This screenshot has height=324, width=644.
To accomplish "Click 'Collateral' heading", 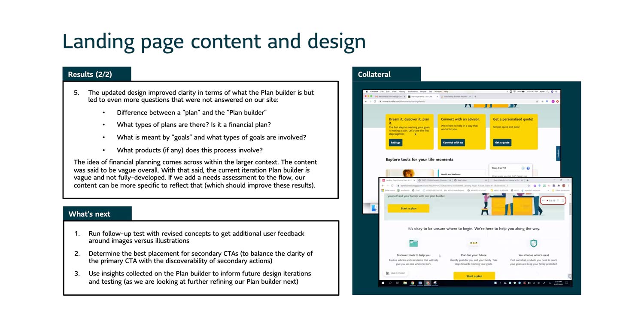I will click(x=374, y=74).
